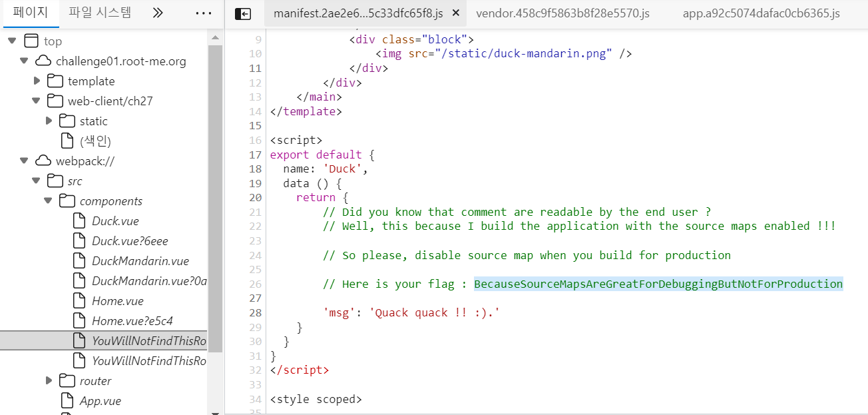This screenshot has height=415, width=868.
Task: Open Duck.vue?6eee in the tree
Action: coord(130,241)
